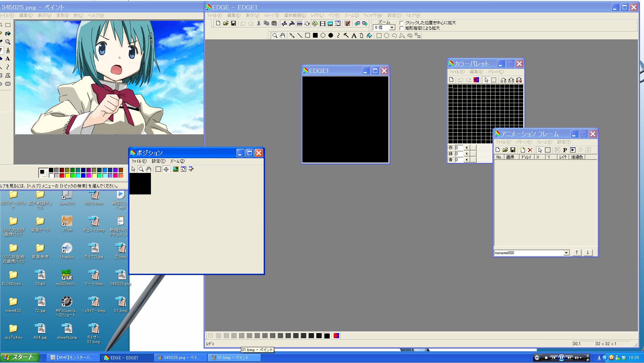Image resolution: width=644 pixels, height=363 pixels.
Task: Click the black EDGE1 canvas
Action: pyautogui.click(x=345, y=120)
